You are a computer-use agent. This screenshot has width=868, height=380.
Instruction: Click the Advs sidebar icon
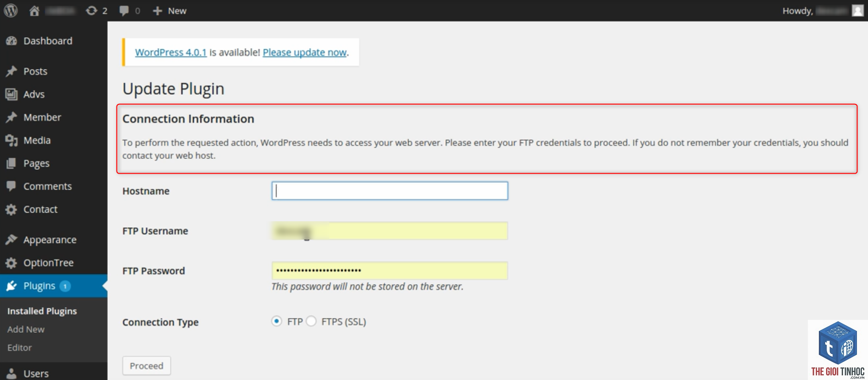[x=12, y=94]
